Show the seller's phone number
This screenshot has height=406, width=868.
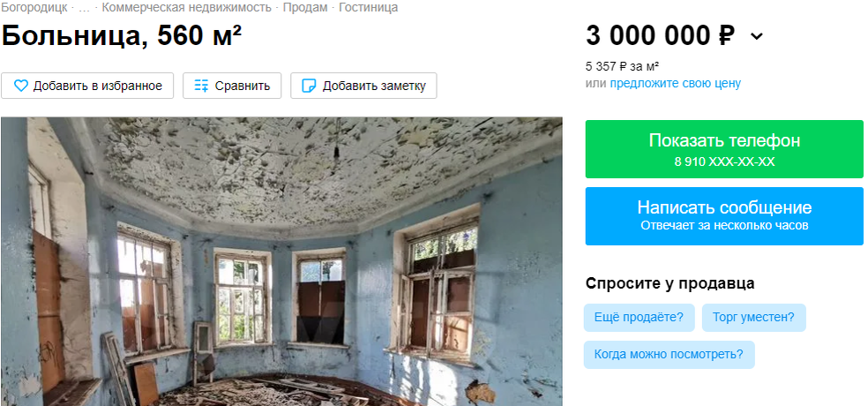tap(724, 149)
